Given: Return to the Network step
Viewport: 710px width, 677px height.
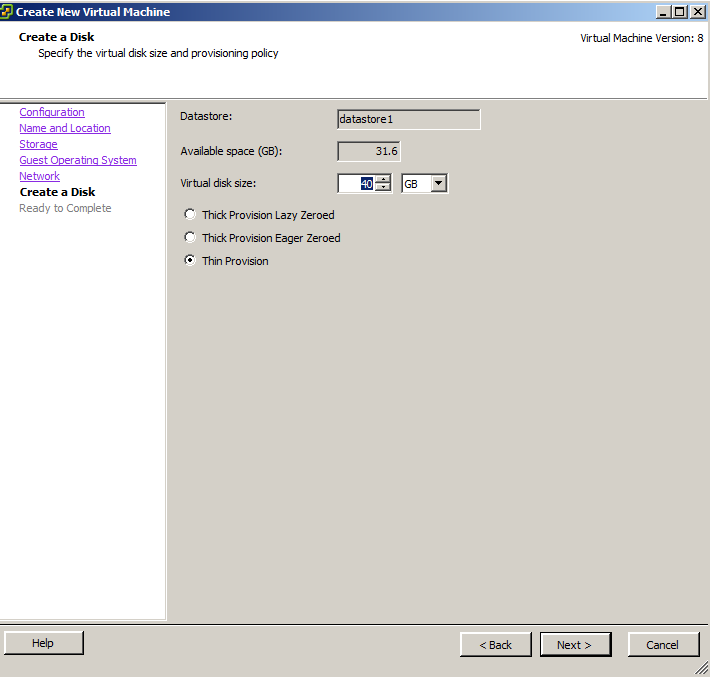Looking at the screenshot, I should 39,176.
